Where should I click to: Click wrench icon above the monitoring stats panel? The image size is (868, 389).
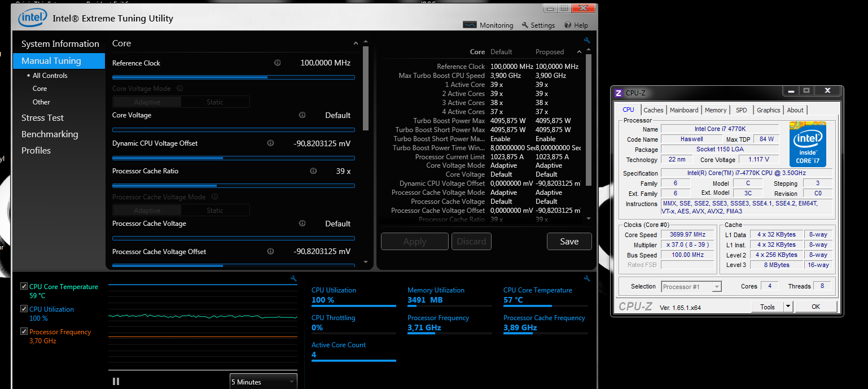587,278
